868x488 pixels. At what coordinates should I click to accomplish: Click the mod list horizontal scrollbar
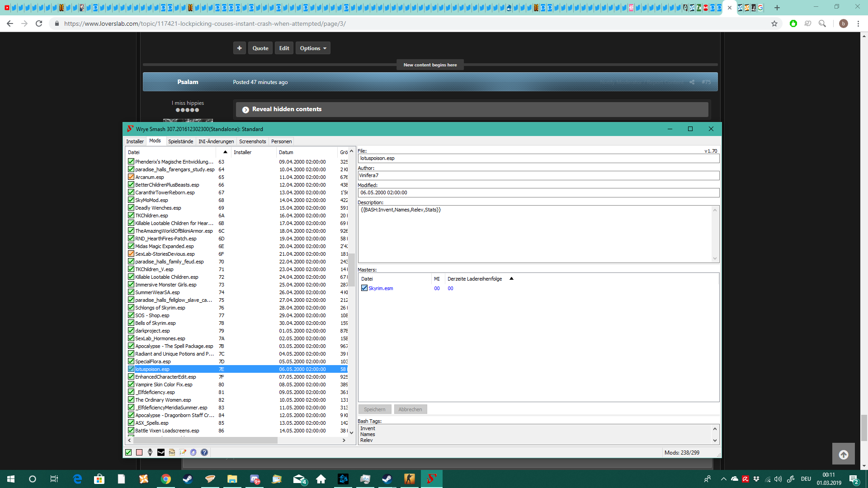[x=205, y=440]
